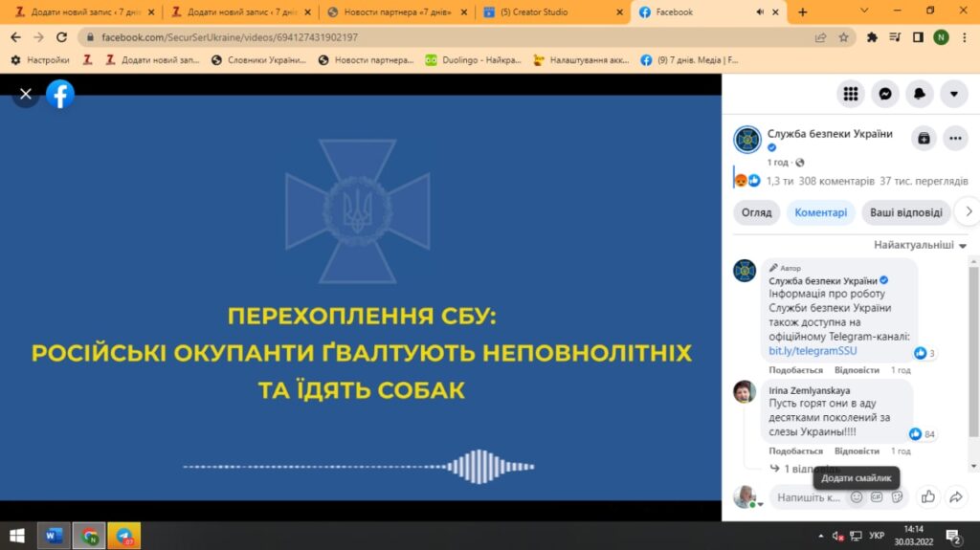Click the sticker icon in comment box
This screenshot has width=980, height=550.
tap(897, 496)
